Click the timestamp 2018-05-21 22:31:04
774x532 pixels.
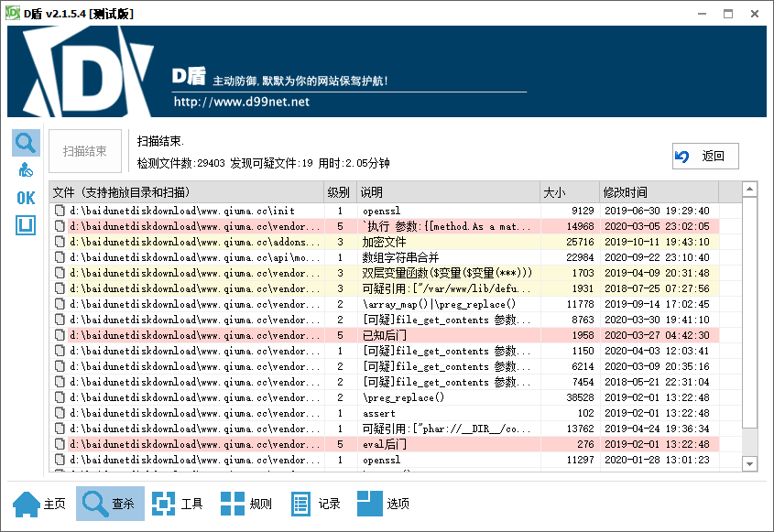657,382
